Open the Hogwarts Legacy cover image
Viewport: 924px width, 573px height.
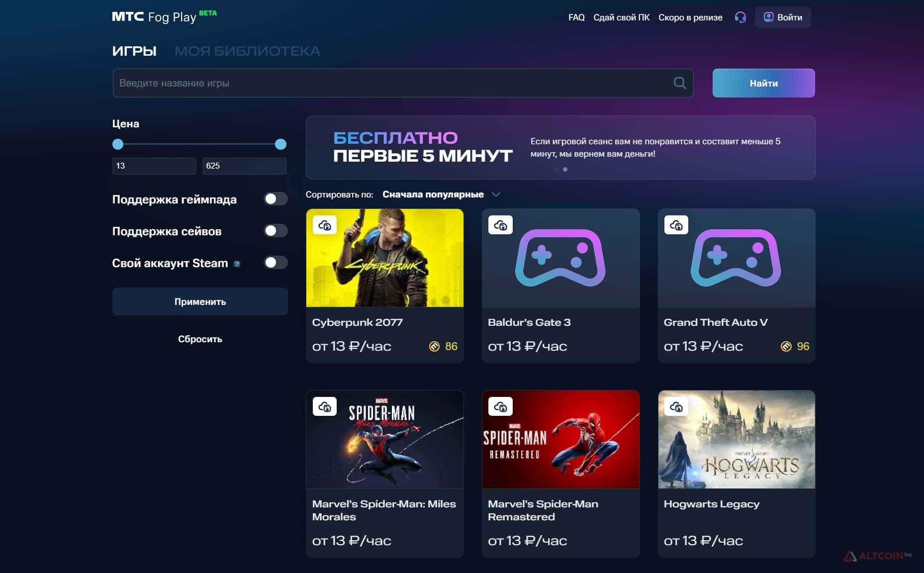point(737,439)
